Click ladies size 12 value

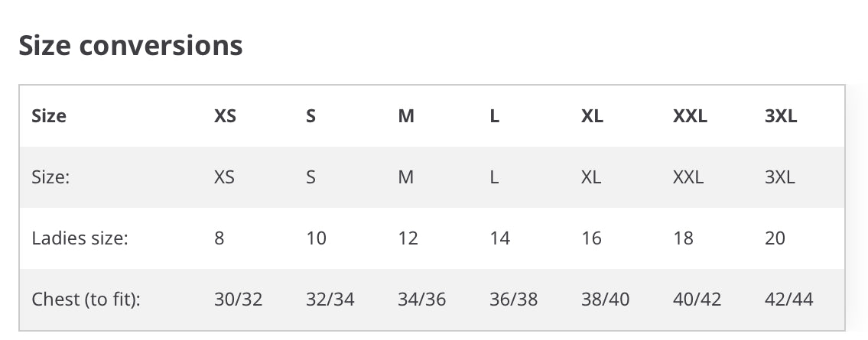(x=408, y=238)
